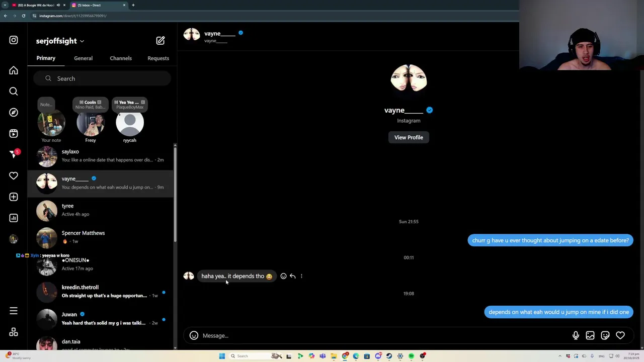Open the Windows Start button
The image size is (644, 362).
222,356
